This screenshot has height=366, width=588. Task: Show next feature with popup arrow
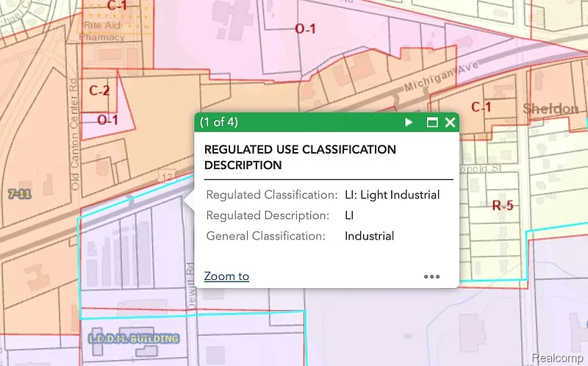[x=409, y=122]
